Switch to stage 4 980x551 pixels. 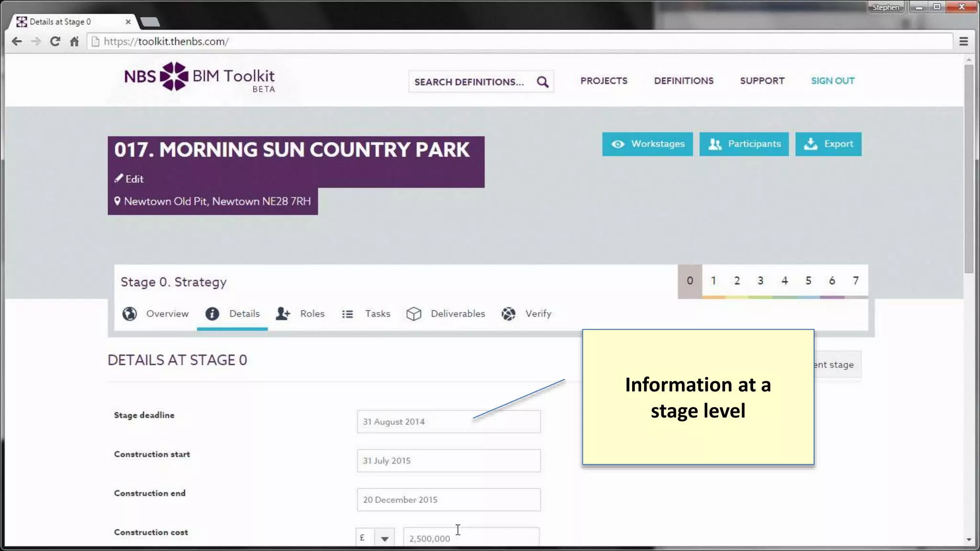(784, 281)
